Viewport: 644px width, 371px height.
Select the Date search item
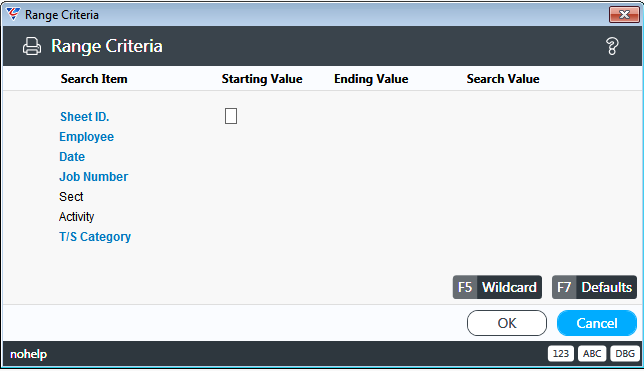pyautogui.click(x=72, y=157)
